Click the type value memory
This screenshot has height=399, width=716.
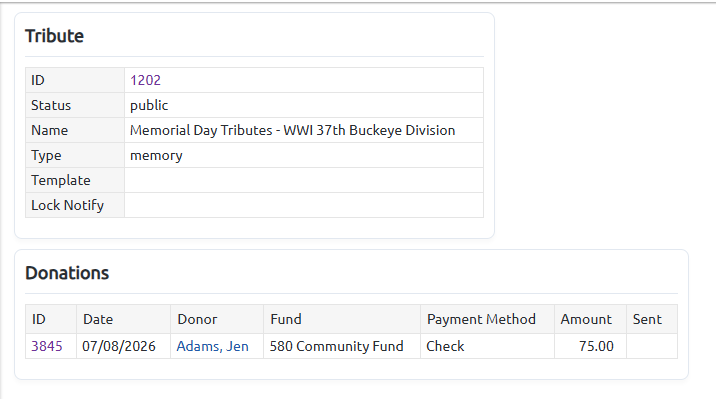tap(156, 155)
